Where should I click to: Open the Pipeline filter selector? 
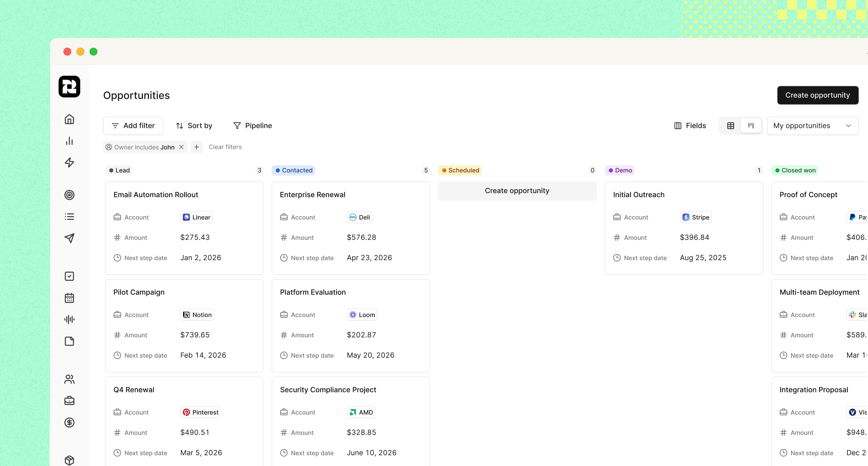pyautogui.click(x=253, y=126)
